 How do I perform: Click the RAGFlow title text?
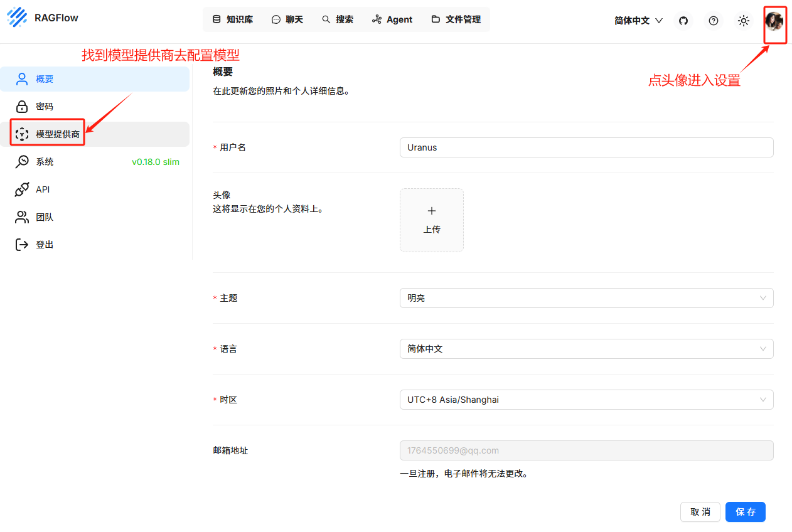(56, 18)
